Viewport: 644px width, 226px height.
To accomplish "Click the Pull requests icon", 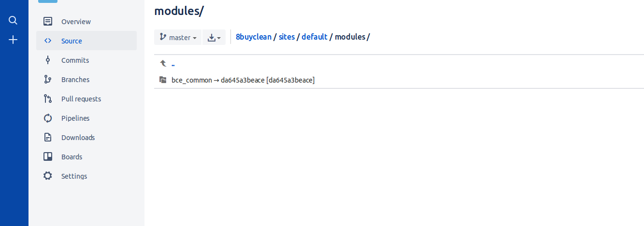I will click(47, 99).
